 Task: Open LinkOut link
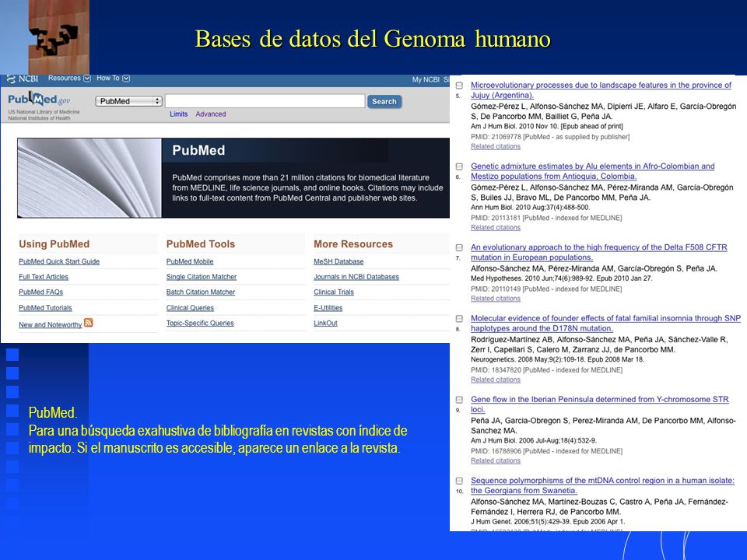pos(325,323)
